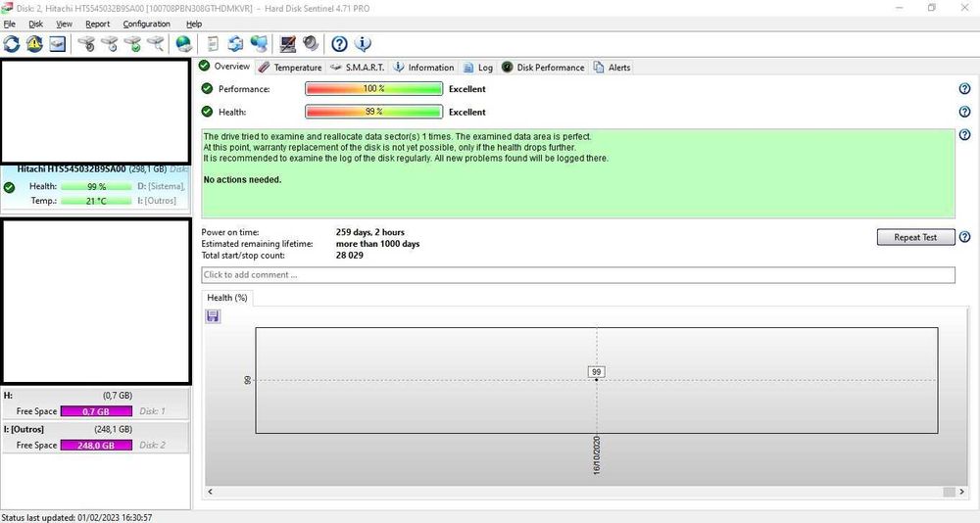Click graph scrollbar right arrow

[961, 492]
